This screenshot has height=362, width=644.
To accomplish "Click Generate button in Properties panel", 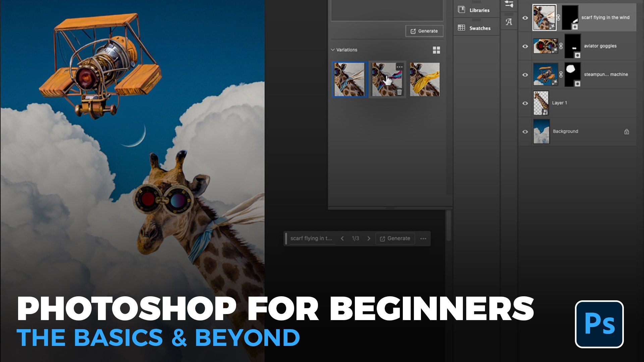I will click(x=424, y=31).
